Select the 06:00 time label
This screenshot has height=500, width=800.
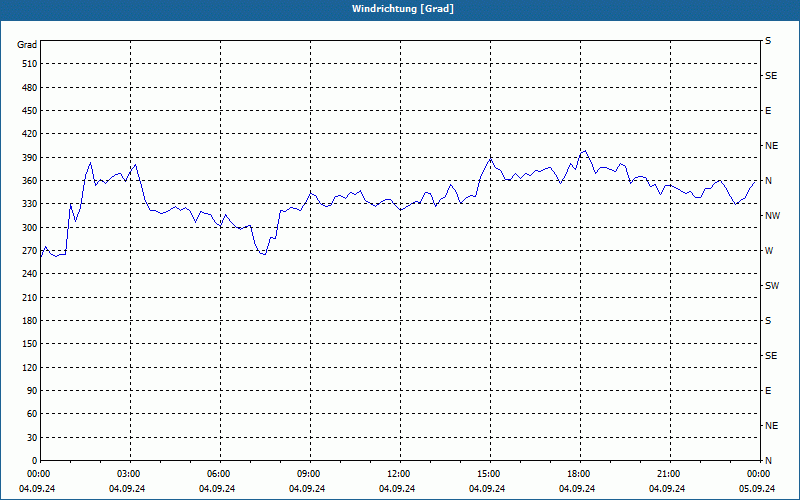click(x=218, y=474)
